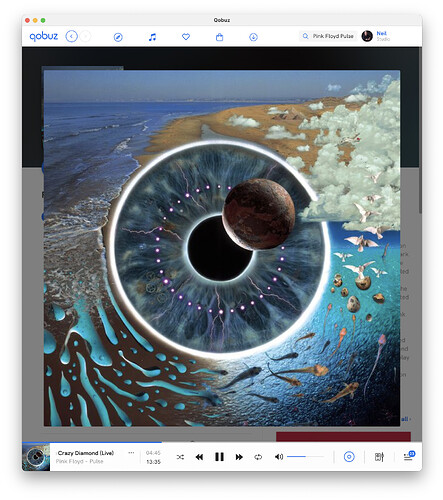Skip to the next track

click(x=239, y=457)
